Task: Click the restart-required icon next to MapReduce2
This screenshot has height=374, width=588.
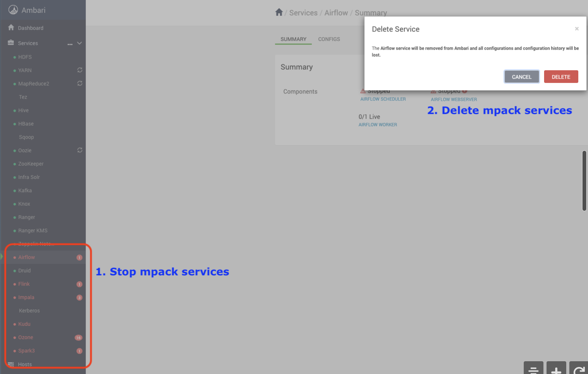Action: point(80,83)
